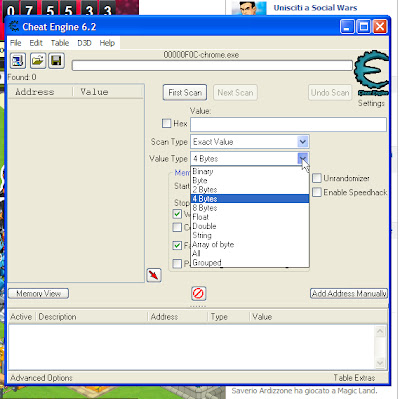Click the Address column header in results

[x=40, y=92]
